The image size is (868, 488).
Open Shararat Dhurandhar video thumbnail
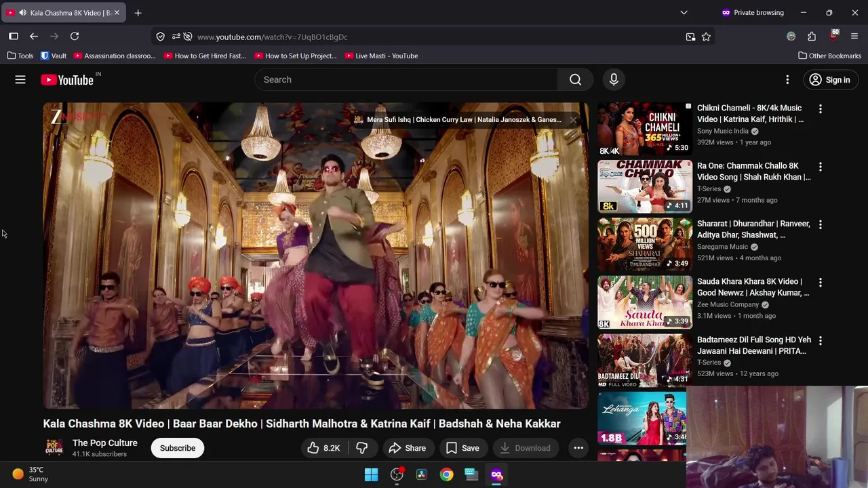coord(644,245)
